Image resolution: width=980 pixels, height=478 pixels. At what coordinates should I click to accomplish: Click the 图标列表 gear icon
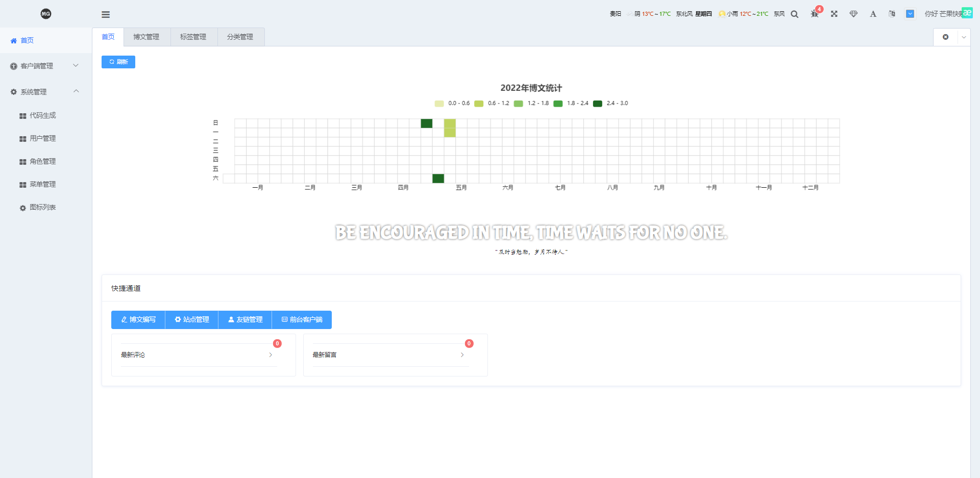pyautogui.click(x=23, y=208)
